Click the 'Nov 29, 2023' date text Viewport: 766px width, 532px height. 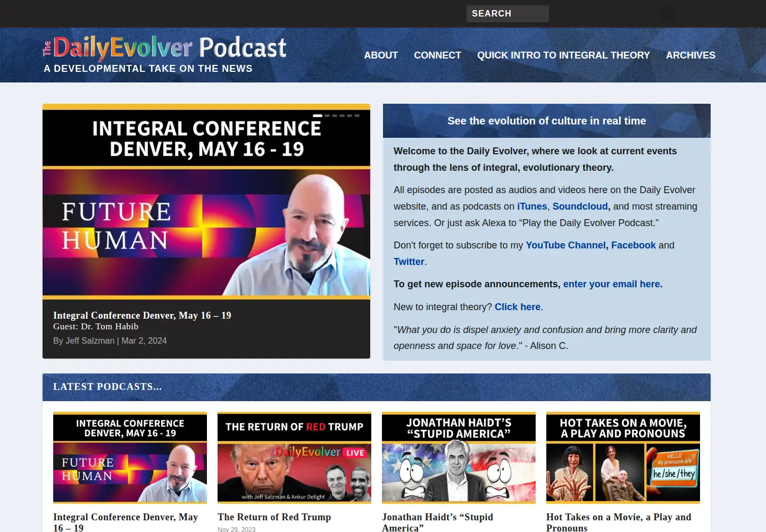tap(236, 529)
